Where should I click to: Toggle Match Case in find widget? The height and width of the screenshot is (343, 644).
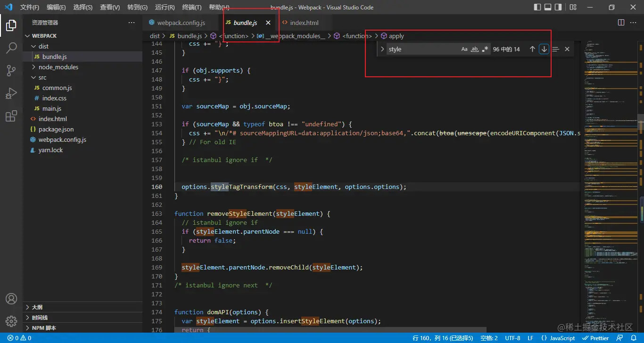click(x=464, y=49)
